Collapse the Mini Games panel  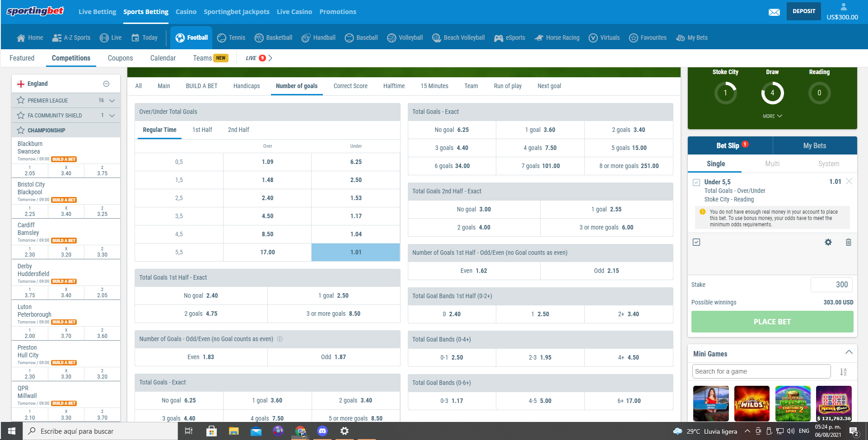[x=849, y=352]
